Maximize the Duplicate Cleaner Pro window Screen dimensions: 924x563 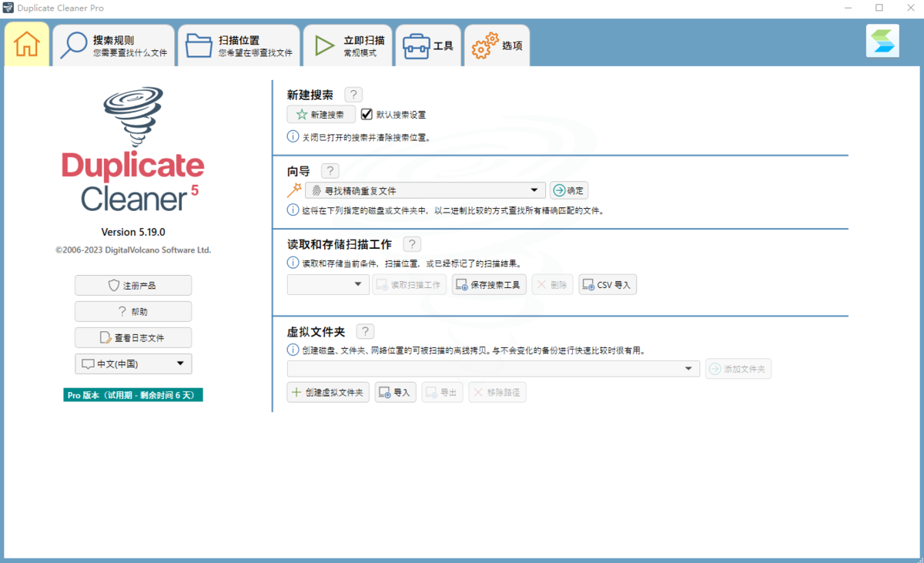click(x=879, y=8)
